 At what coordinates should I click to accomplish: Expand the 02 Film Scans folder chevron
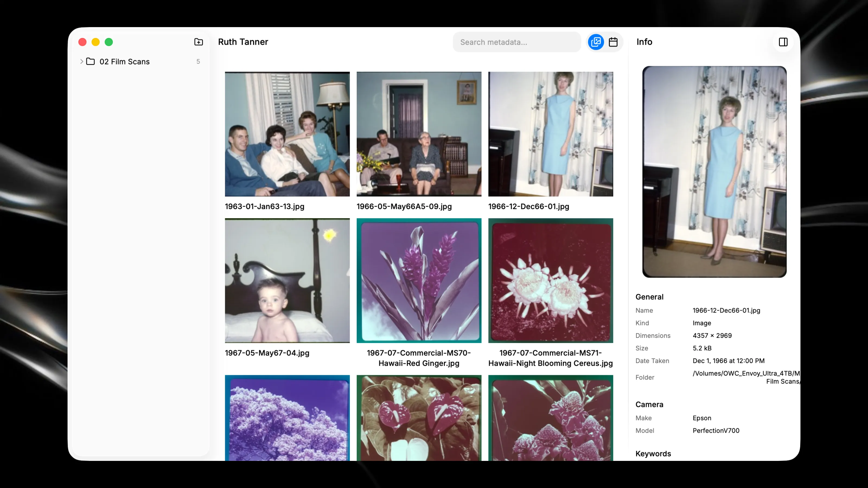82,61
